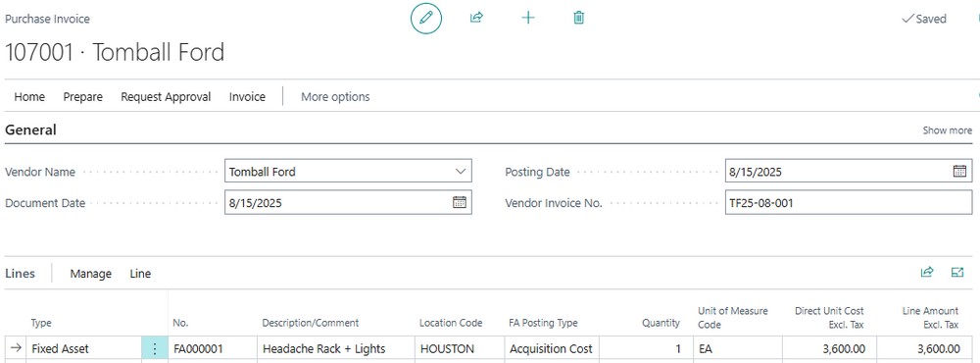The width and height of the screenshot is (980, 363).
Task: Click the Direct Unit Cost Excl. Tax header
Action: point(829,318)
